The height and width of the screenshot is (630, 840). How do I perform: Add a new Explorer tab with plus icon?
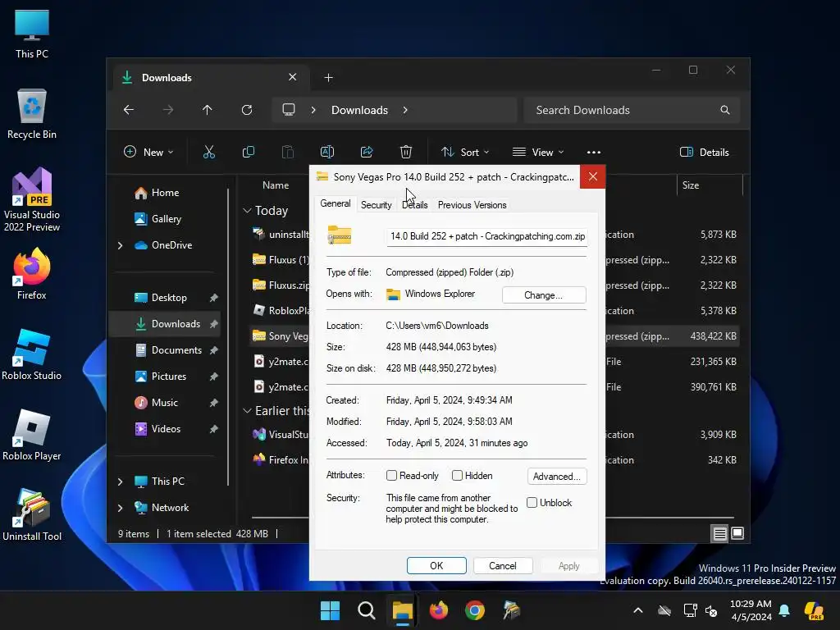coord(328,78)
